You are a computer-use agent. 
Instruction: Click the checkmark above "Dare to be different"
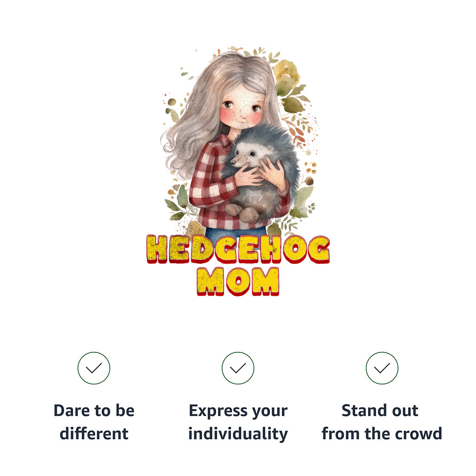[94, 368]
